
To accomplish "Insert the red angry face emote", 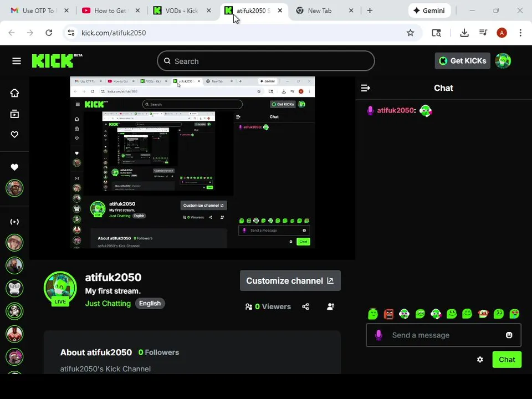I will click(x=388, y=314).
